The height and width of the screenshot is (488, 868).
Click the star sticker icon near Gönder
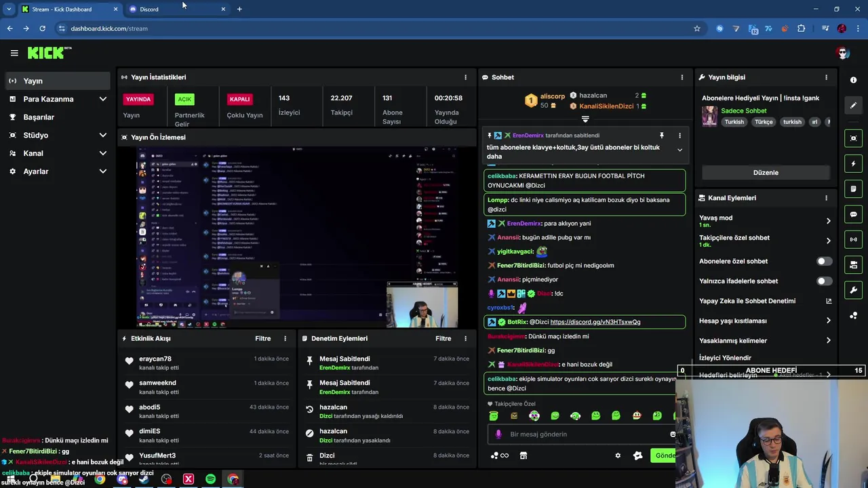(637, 455)
